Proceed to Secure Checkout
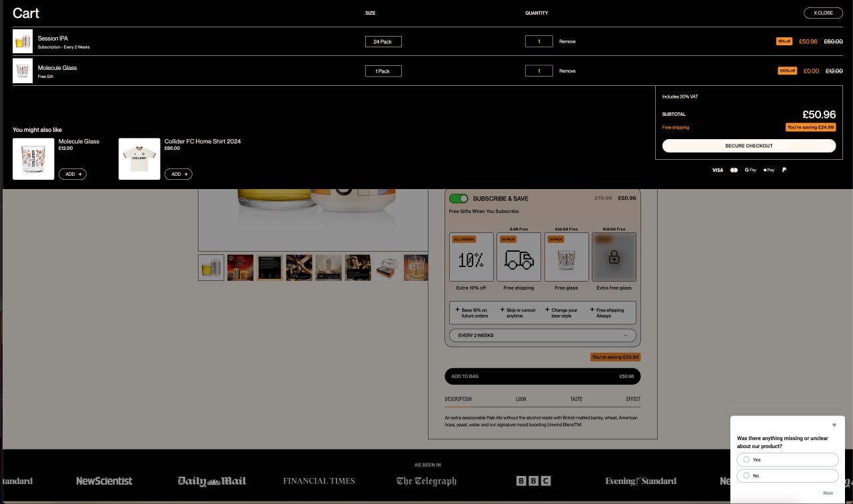 click(749, 146)
